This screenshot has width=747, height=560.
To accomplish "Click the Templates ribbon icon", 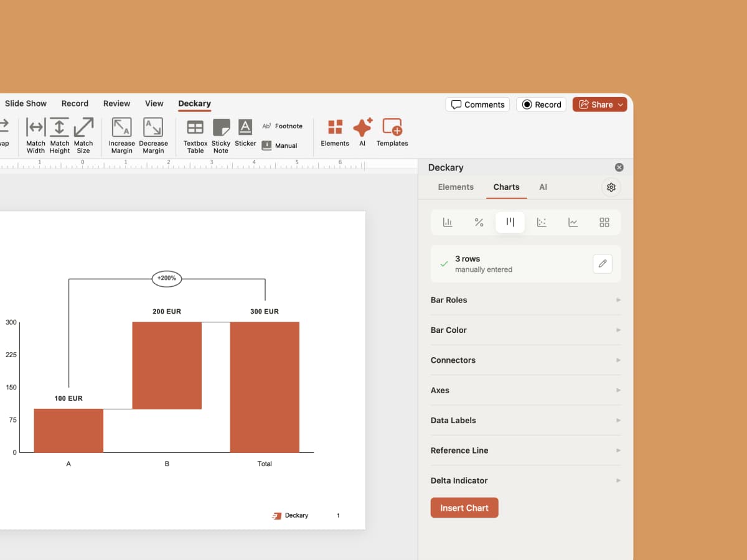I will 392,133.
